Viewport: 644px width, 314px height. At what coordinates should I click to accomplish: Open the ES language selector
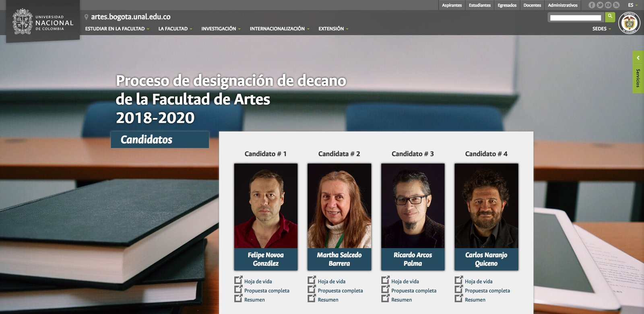coord(633,5)
